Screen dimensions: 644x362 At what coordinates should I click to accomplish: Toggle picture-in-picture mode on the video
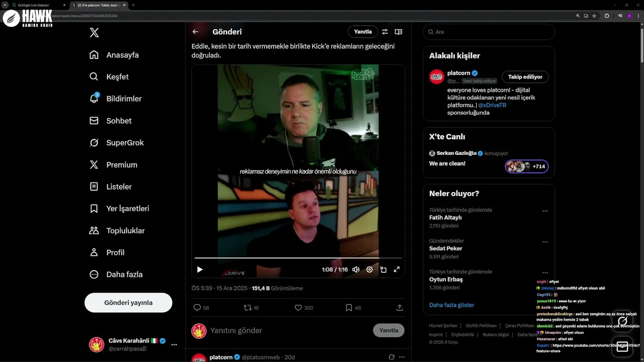[383, 269]
